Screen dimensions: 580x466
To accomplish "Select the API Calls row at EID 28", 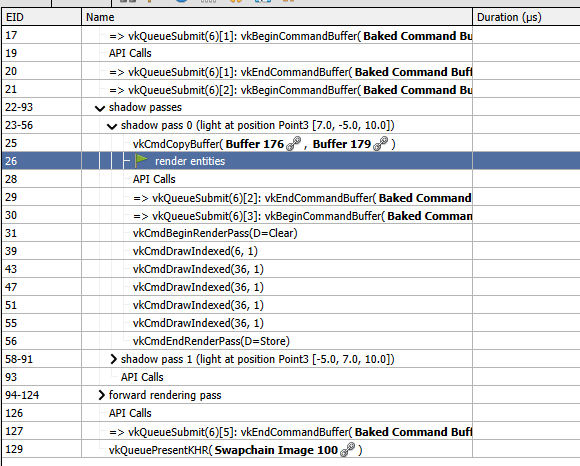I will pyautogui.click(x=291, y=179).
